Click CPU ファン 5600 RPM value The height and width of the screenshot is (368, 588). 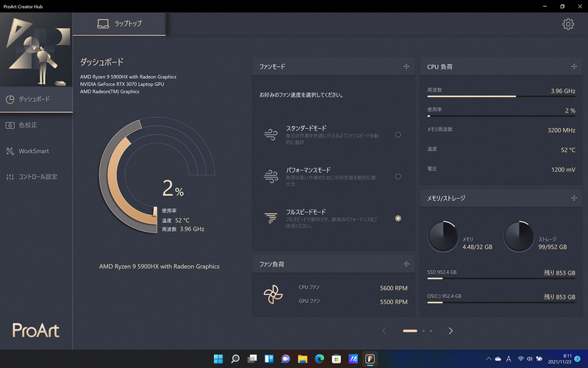coord(393,288)
